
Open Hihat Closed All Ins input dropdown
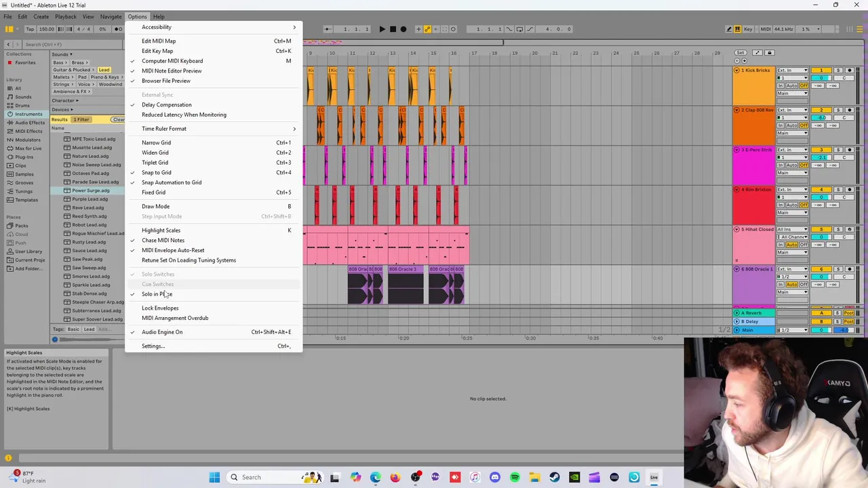tap(792, 229)
